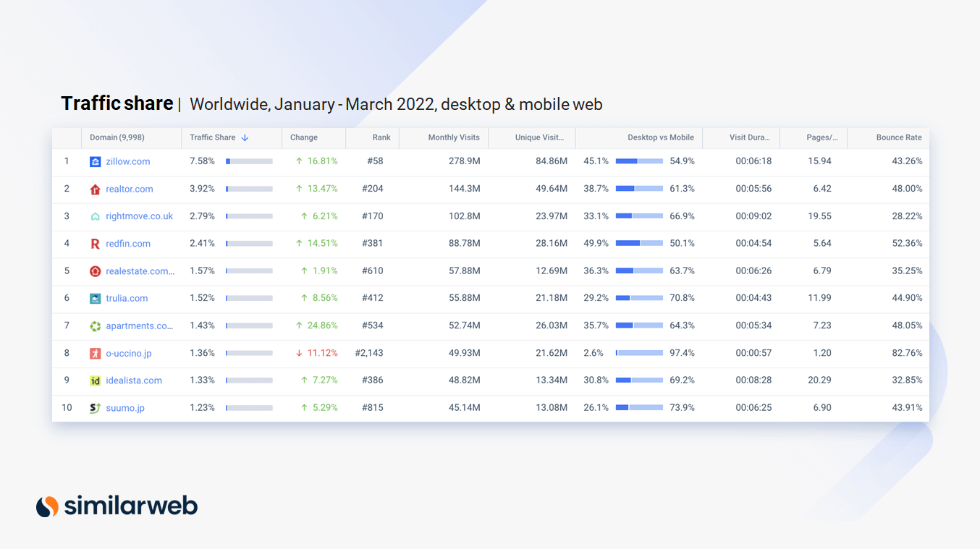The image size is (980, 549).
Task: Click the redfin.com desktop vs mobile bar
Action: tap(639, 244)
